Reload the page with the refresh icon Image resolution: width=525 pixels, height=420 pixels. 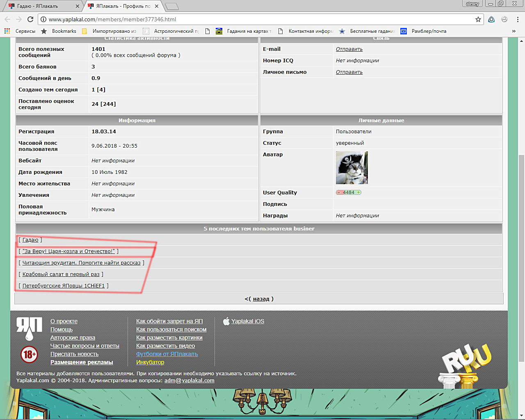(30, 19)
